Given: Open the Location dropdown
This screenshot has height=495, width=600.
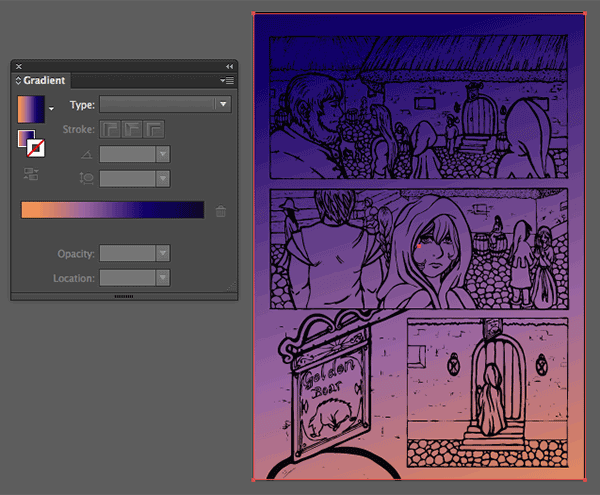Looking at the screenshot, I should tap(162, 278).
